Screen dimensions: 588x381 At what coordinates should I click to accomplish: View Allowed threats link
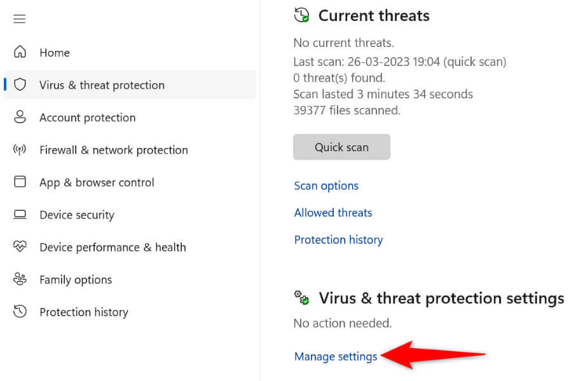coord(333,213)
